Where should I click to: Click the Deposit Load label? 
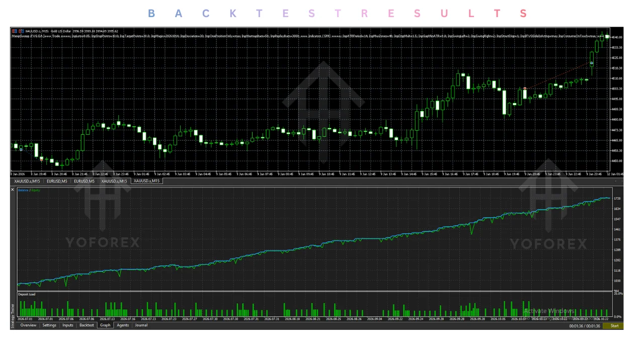pyautogui.click(x=27, y=294)
